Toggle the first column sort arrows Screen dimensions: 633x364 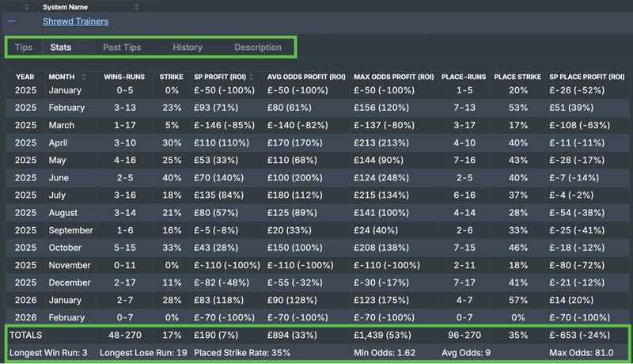pyautogui.click(x=27, y=7)
